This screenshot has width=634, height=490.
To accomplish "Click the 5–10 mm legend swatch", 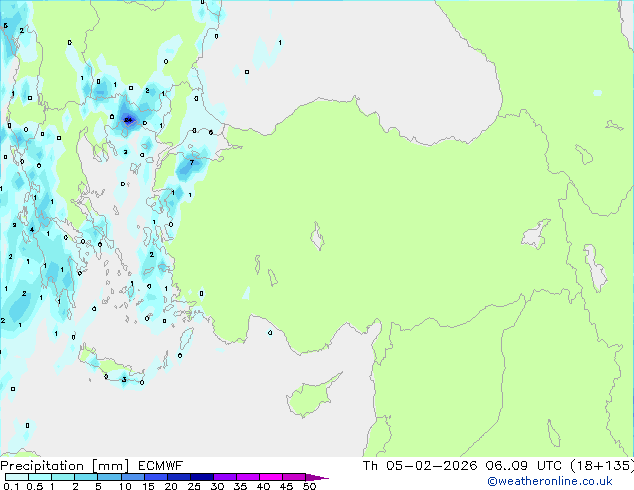I will 109,477.
